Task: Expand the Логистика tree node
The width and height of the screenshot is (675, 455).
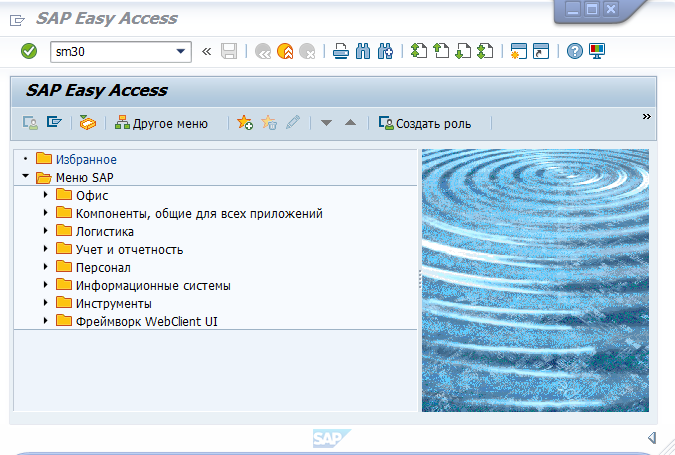Action: 46,231
